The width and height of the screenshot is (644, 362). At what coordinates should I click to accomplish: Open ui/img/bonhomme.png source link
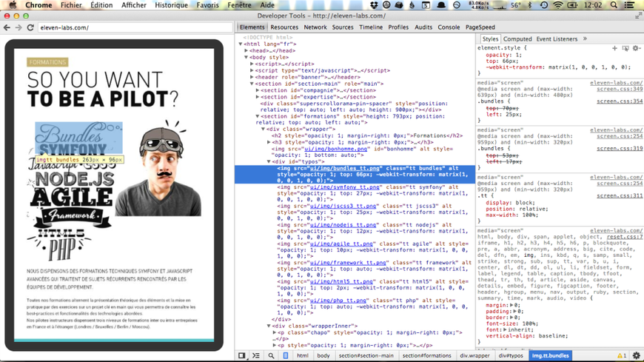coord(335,149)
